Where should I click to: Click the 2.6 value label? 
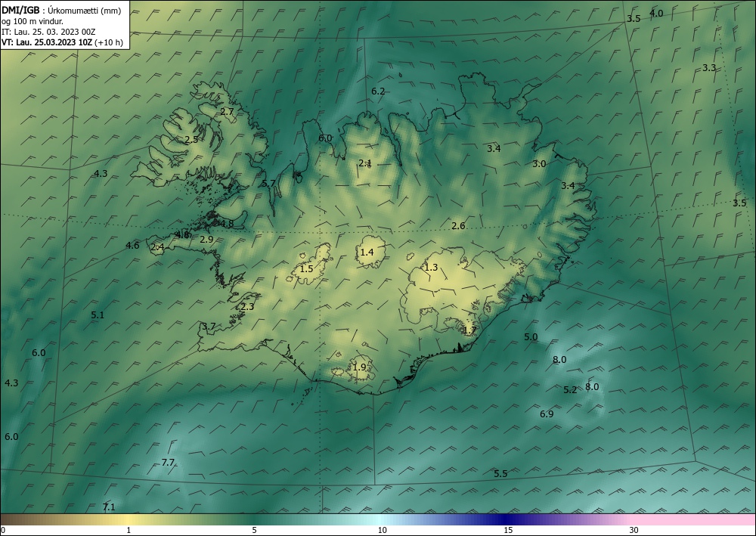click(x=459, y=226)
